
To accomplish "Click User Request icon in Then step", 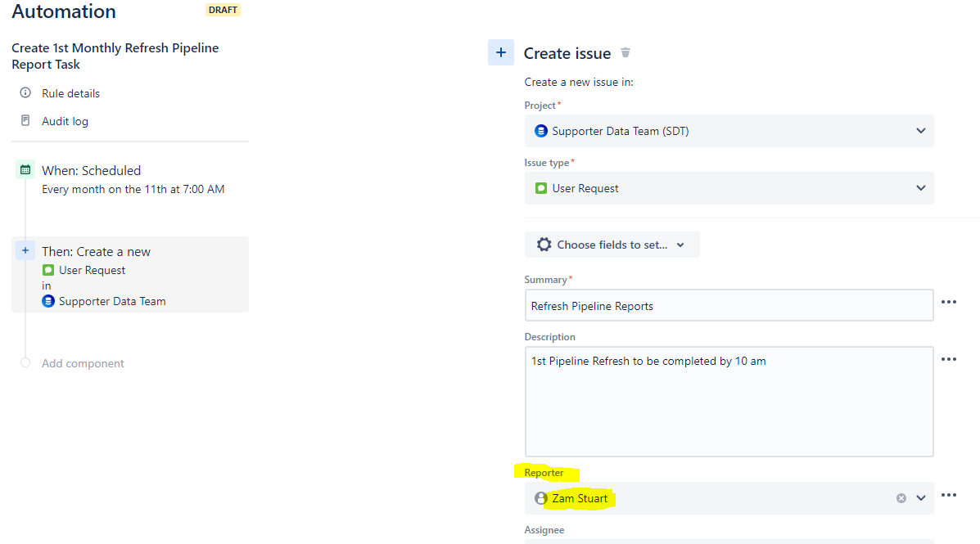I will click(x=48, y=270).
